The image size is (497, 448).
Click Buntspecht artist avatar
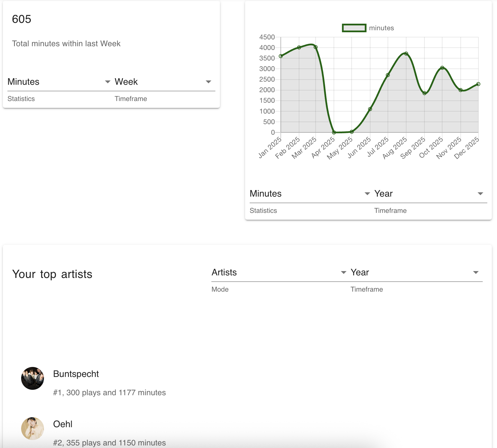(x=33, y=378)
